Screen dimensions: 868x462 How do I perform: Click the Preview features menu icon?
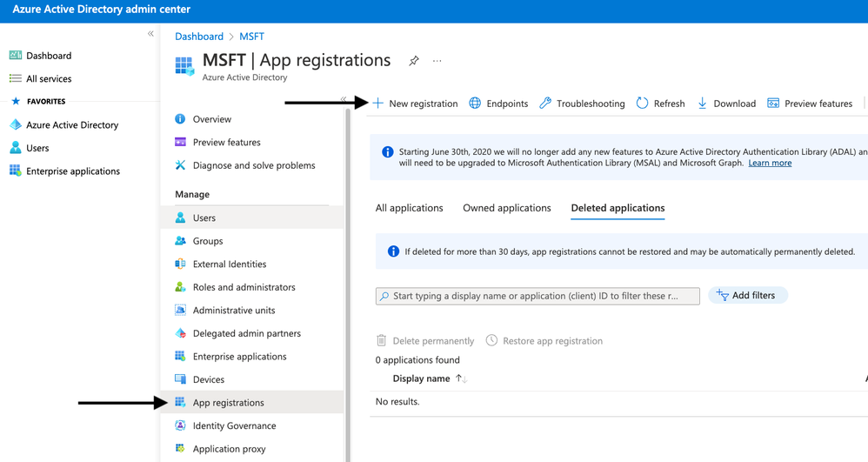tap(180, 142)
